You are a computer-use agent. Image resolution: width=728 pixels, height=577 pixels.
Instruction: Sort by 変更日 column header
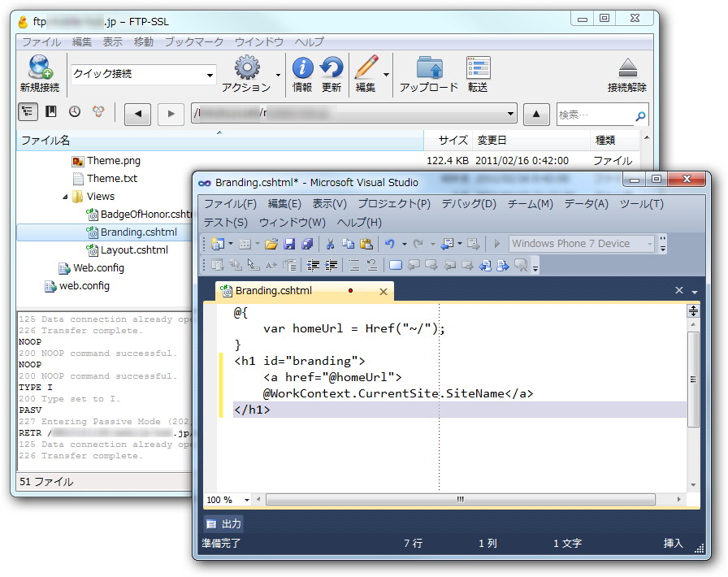pyautogui.click(x=531, y=140)
